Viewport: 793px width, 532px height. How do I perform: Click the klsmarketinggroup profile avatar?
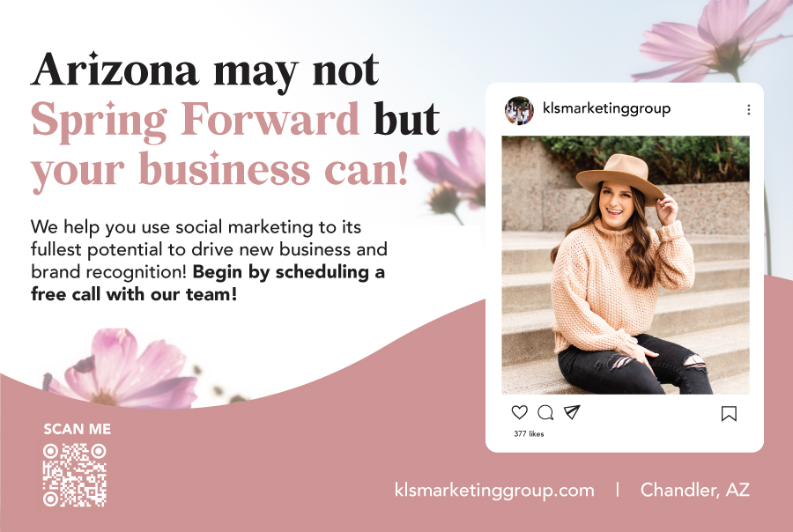tap(519, 110)
